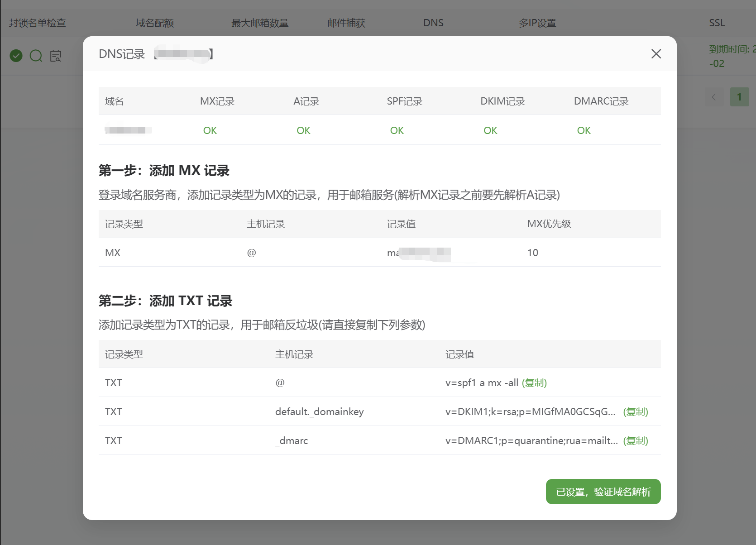Copy the DKIM record value

coord(636,412)
